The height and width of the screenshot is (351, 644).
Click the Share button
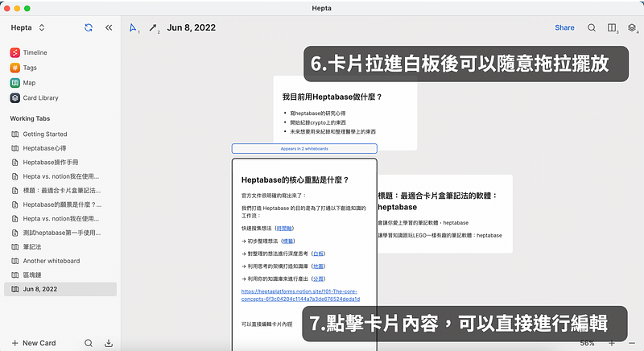point(564,27)
